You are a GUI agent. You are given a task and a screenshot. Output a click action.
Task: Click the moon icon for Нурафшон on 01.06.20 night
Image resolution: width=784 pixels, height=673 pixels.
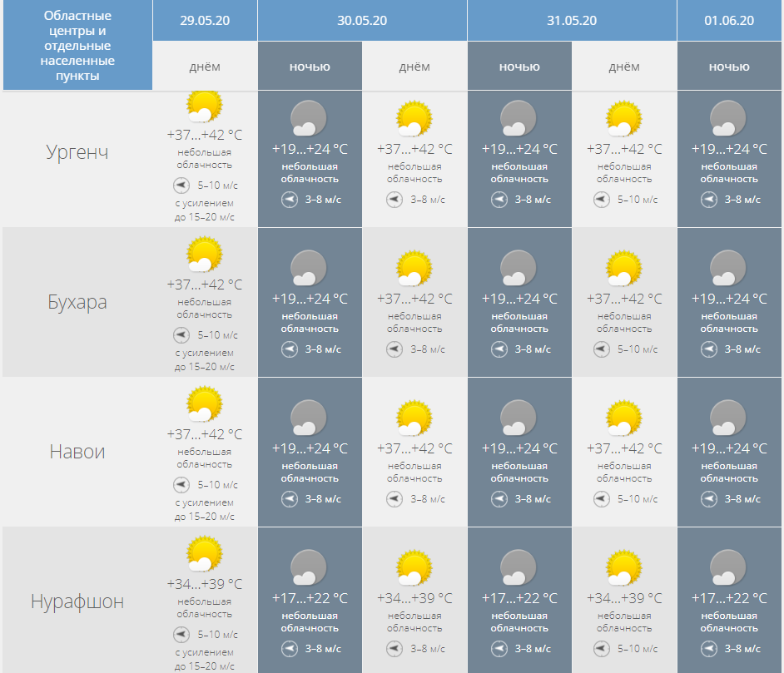728,567
